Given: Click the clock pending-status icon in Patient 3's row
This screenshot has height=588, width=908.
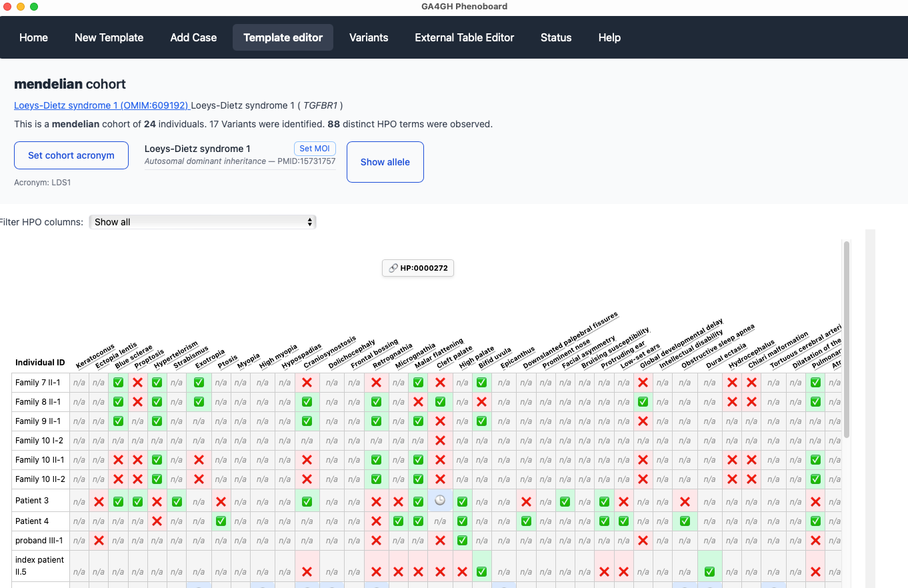Looking at the screenshot, I should [440, 501].
